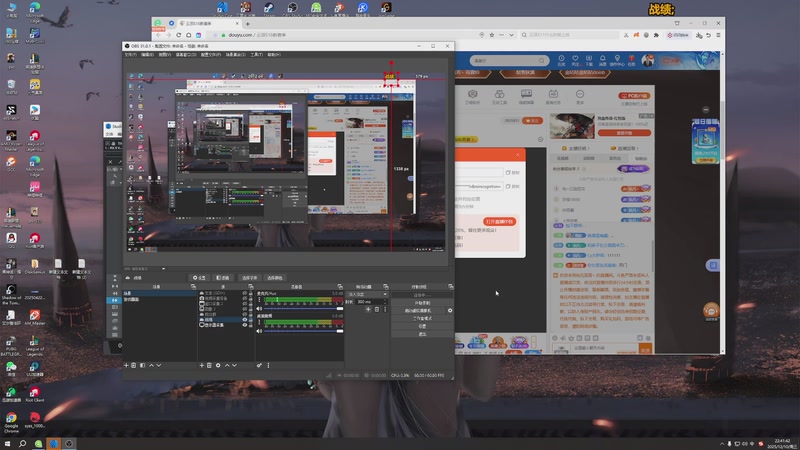Move source down in Sources toolbar
800x450 pixels.
[235, 365]
